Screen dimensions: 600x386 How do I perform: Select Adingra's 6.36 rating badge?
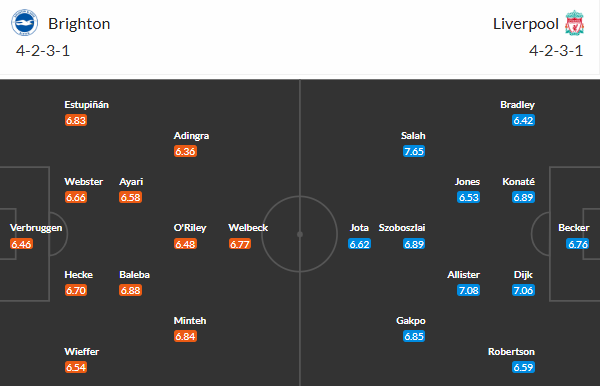coord(185,151)
